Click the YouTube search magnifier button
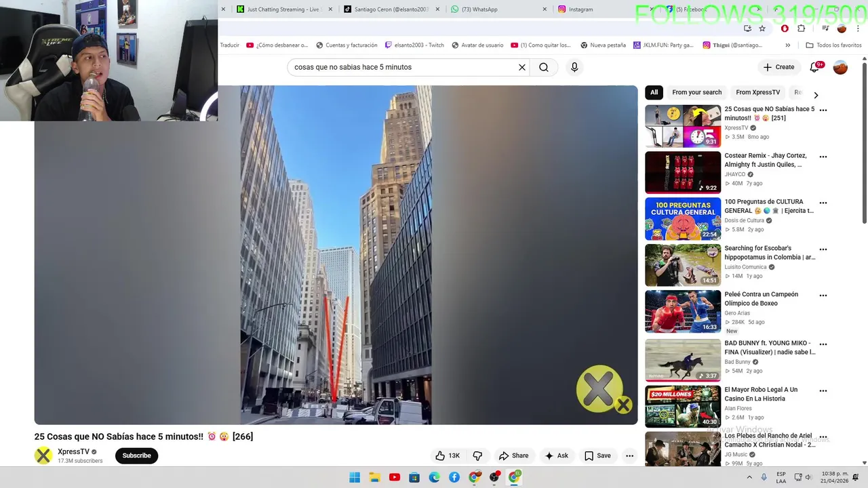The image size is (868, 488). [544, 67]
